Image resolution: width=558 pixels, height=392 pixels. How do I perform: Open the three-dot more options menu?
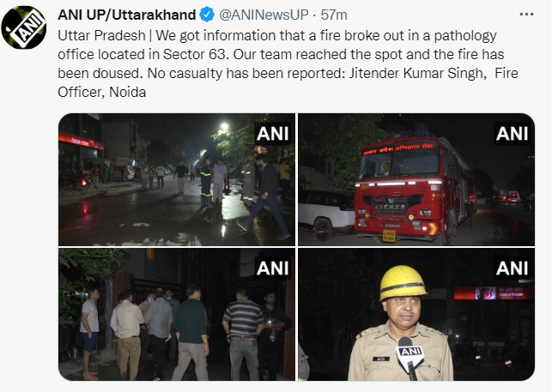click(x=526, y=15)
